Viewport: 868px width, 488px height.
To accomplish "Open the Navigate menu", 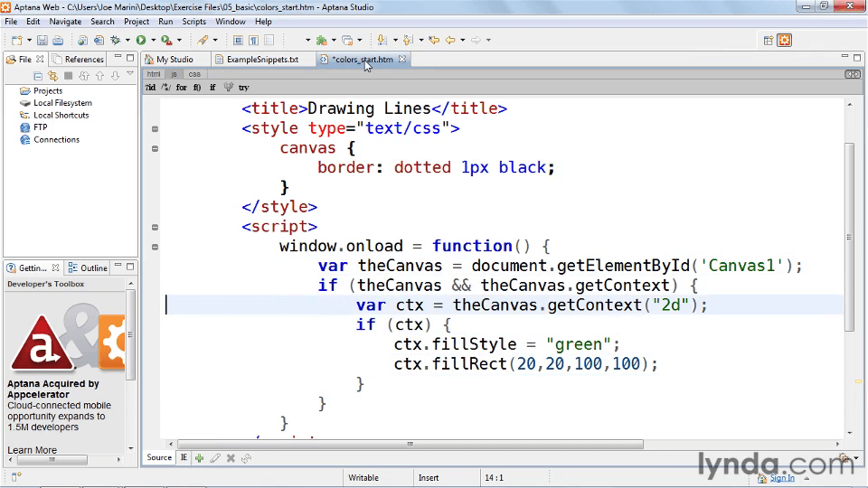I will [x=65, y=22].
